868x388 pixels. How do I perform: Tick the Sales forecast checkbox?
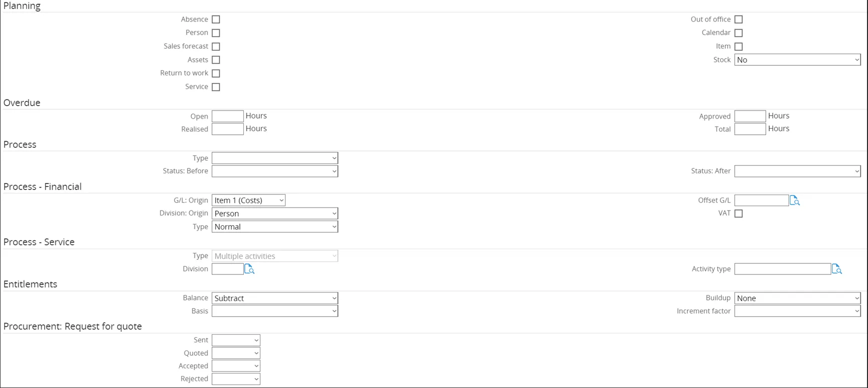[x=216, y=46]
